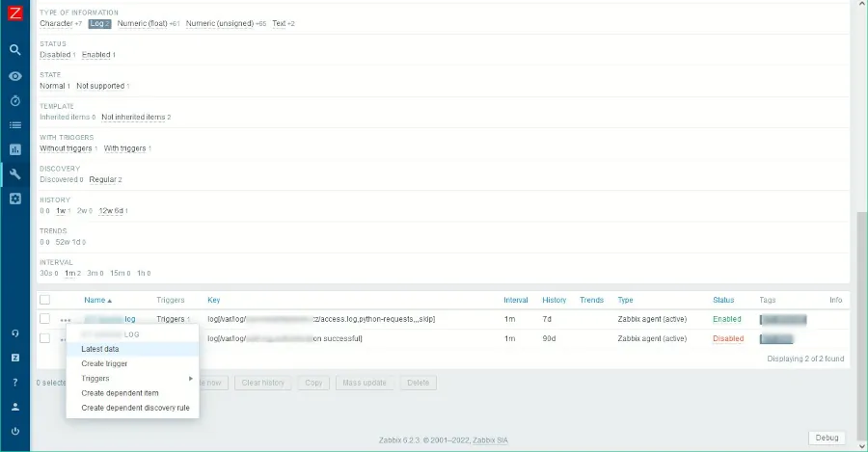Tick the select-all checkbox in the table header
The height and width of the screenshot is (452, 868).
tap(44, 300)
